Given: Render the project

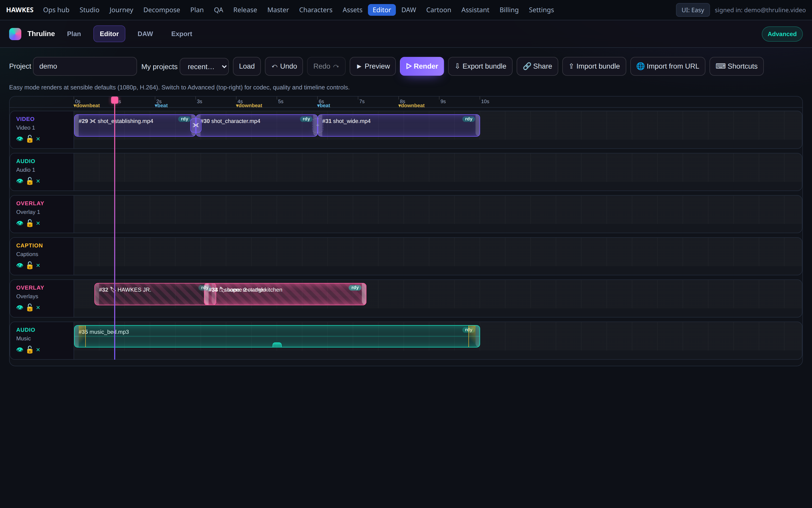Looking at the screenshot, I should (422, 66).
